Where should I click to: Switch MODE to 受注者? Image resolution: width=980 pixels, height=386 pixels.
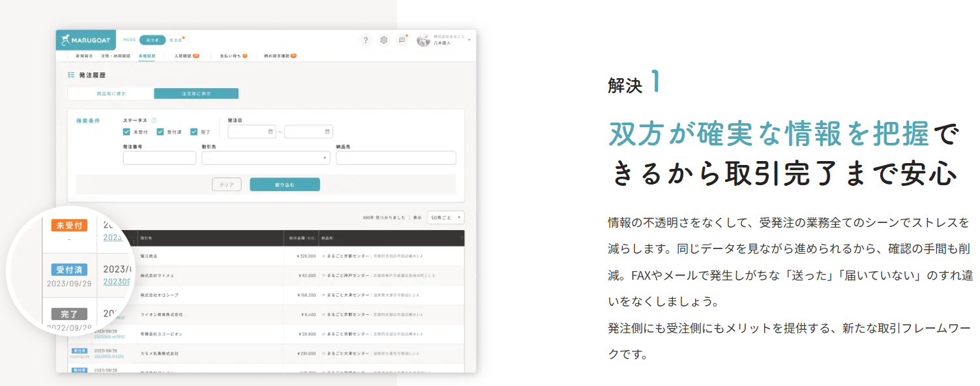click(175, 40)
